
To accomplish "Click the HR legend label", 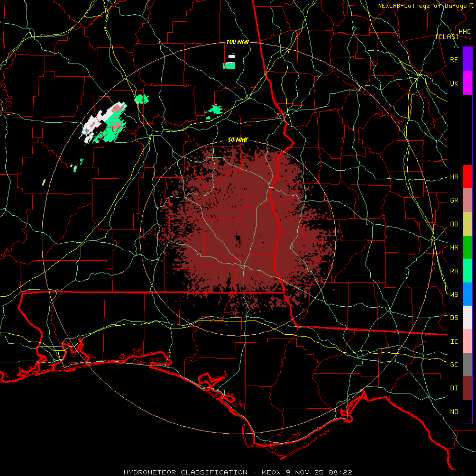I will [454, 248].
